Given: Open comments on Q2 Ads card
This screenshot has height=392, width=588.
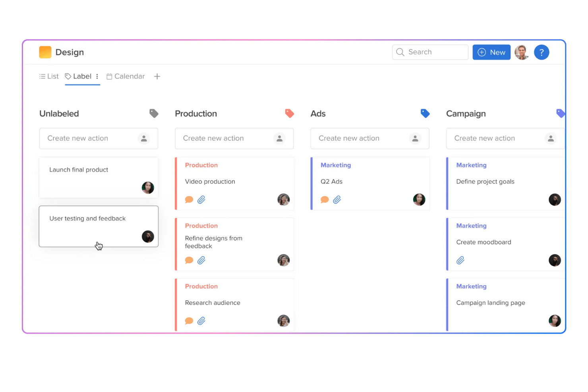Looking at the screenshot, I should 325,200.
